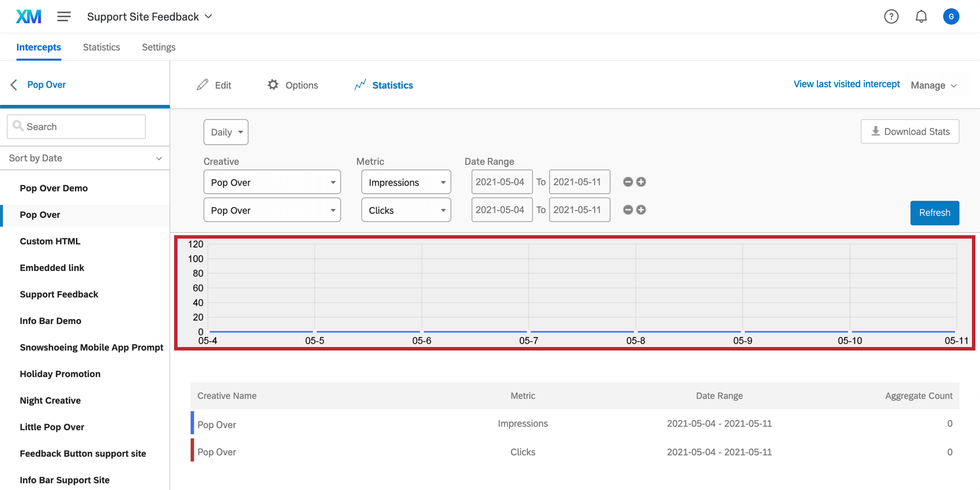
Task: Remove the Impressions row with minus icon
Action: point(628,182)
